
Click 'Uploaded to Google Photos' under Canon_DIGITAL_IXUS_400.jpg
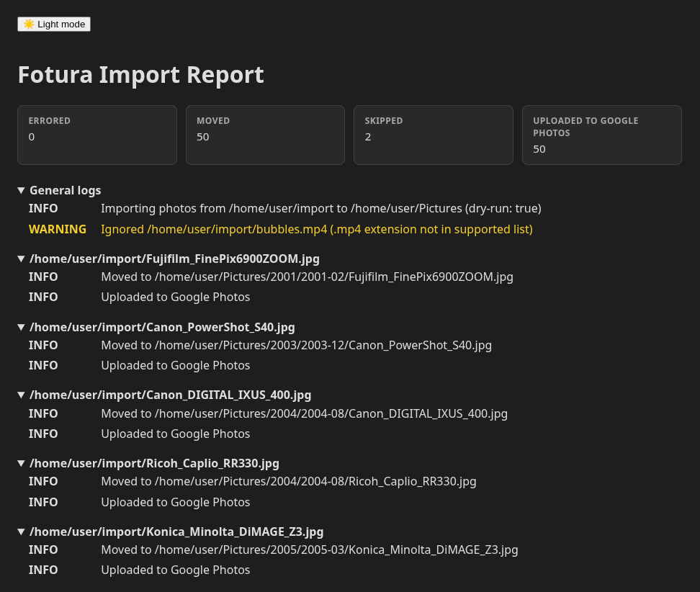click(x=176, y=434)
